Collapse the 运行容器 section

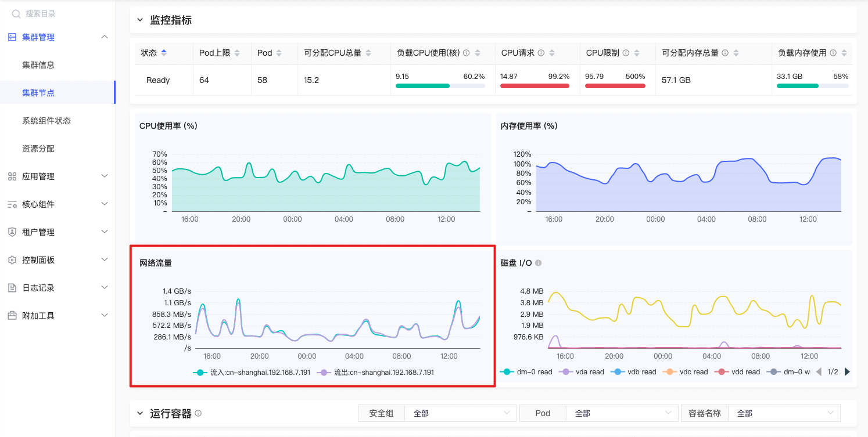click(139, 413)
